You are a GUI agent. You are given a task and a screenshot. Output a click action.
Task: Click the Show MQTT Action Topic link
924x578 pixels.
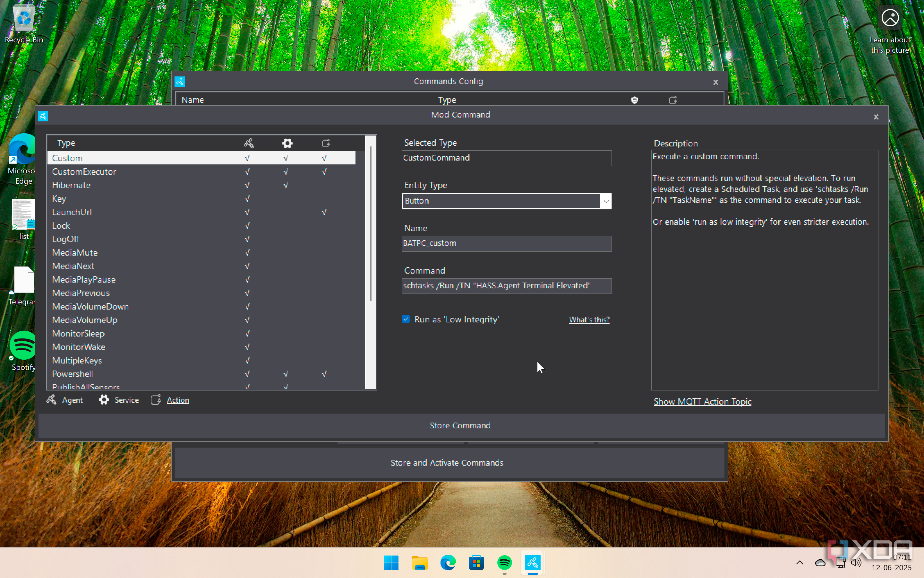point(703,401)
